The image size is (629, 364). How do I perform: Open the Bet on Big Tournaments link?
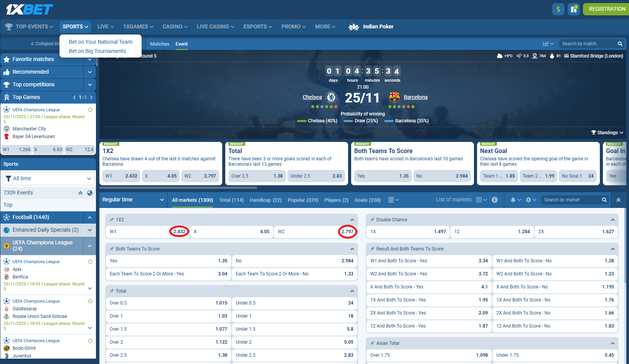point(97,51)
